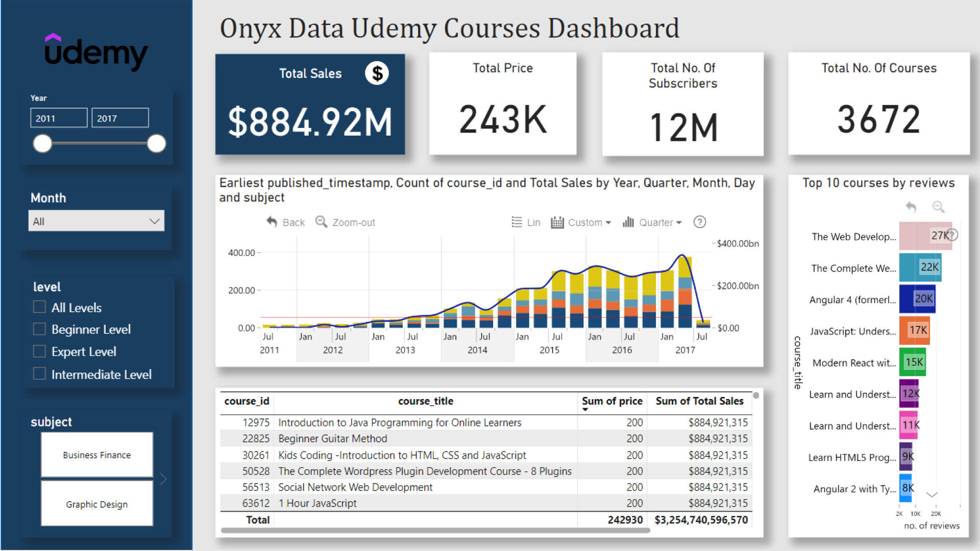Click the Zoom-out label in timeline

354,222
